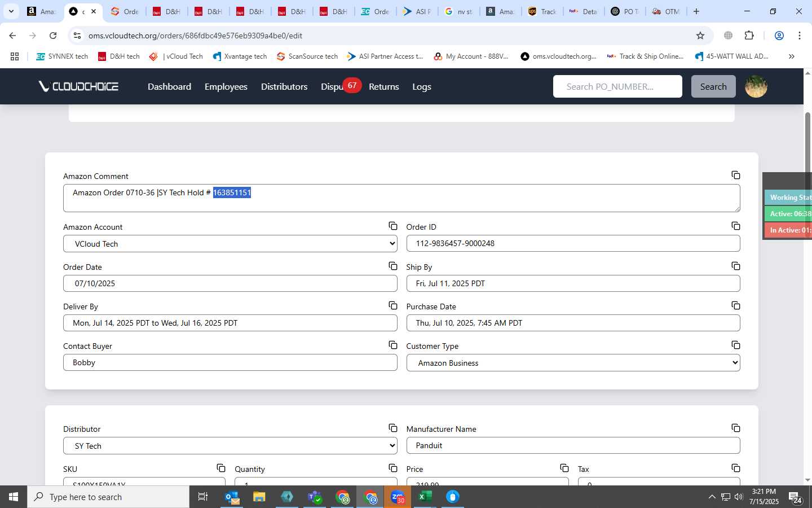Copy the Ship By field value
Screen dimensions: 812x508
coord(736,266)
